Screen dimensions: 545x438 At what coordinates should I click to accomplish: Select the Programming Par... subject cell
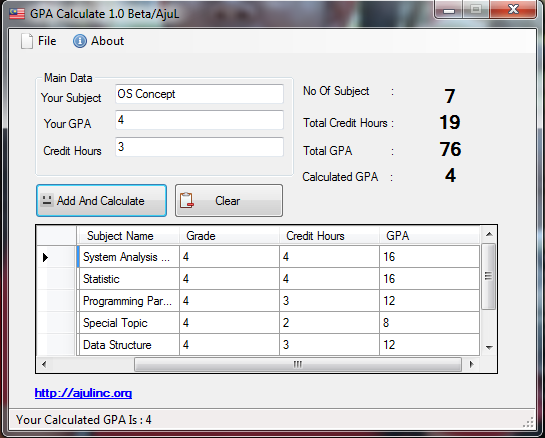tap(129, 301)
